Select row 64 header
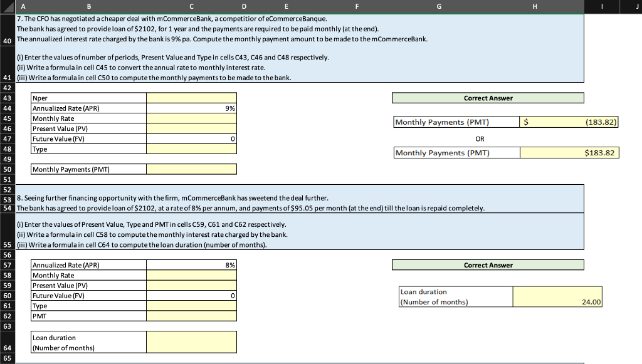Image resolution: width=642 pixels, height=364 pixels. [8, 342]
